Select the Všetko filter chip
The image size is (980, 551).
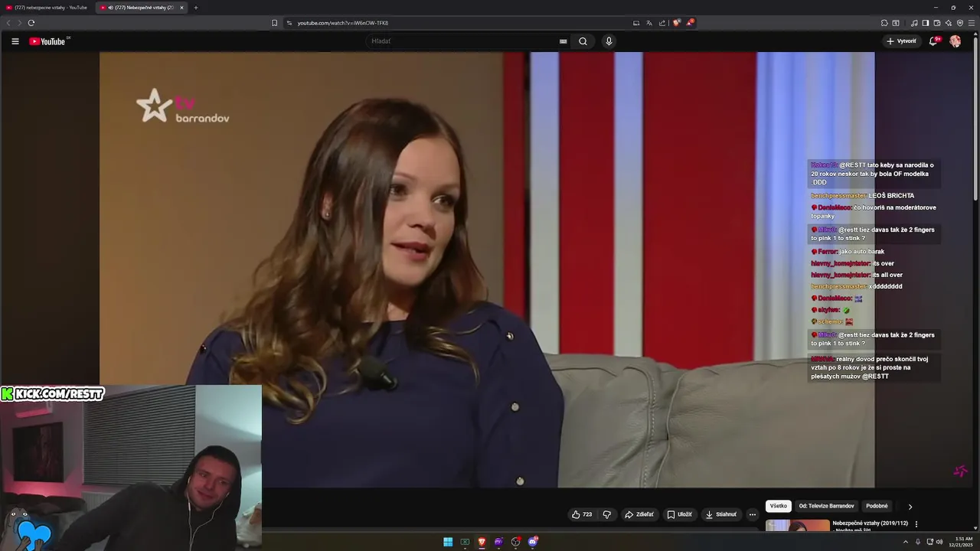(x=779, y=506)
